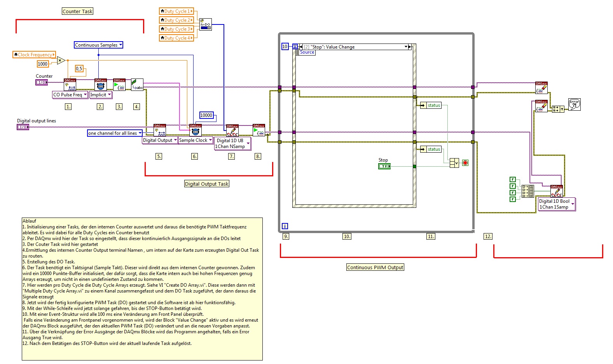
Task: Toggle the bottom False boolean constant
Action: click(513, 199)
